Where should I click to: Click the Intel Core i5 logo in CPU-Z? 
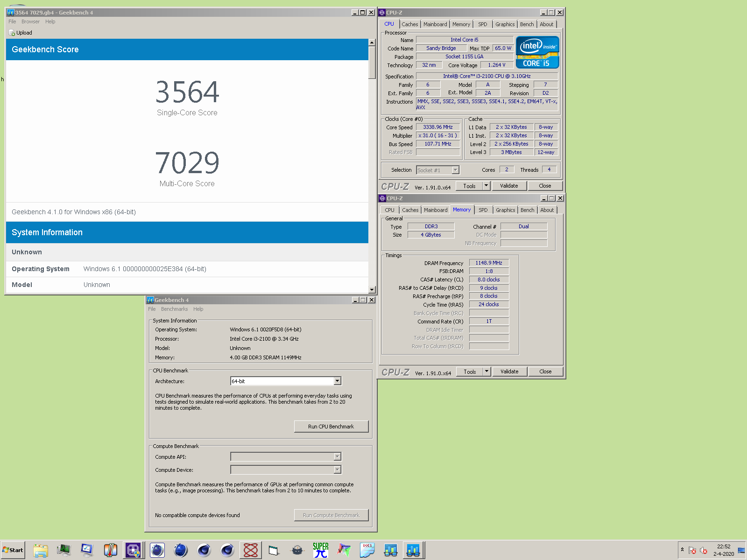click(x=537, y=52)
